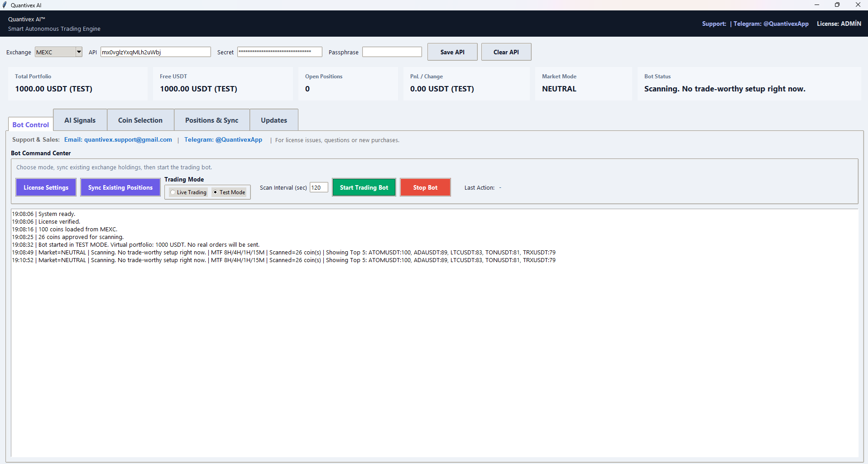Click log line "100 coins loaded from MEXC."
The height and width of the screenshot is (464, 868).
[65, 230]
